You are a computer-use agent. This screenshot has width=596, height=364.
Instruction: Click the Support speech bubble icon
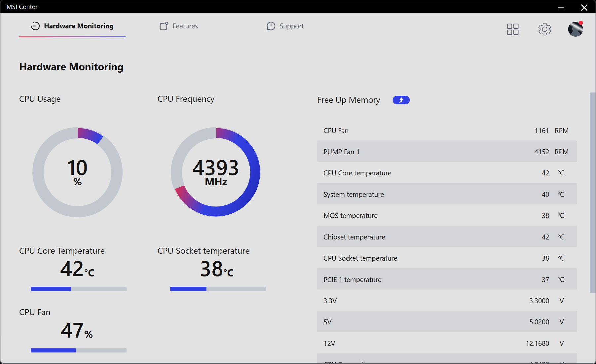271,26
